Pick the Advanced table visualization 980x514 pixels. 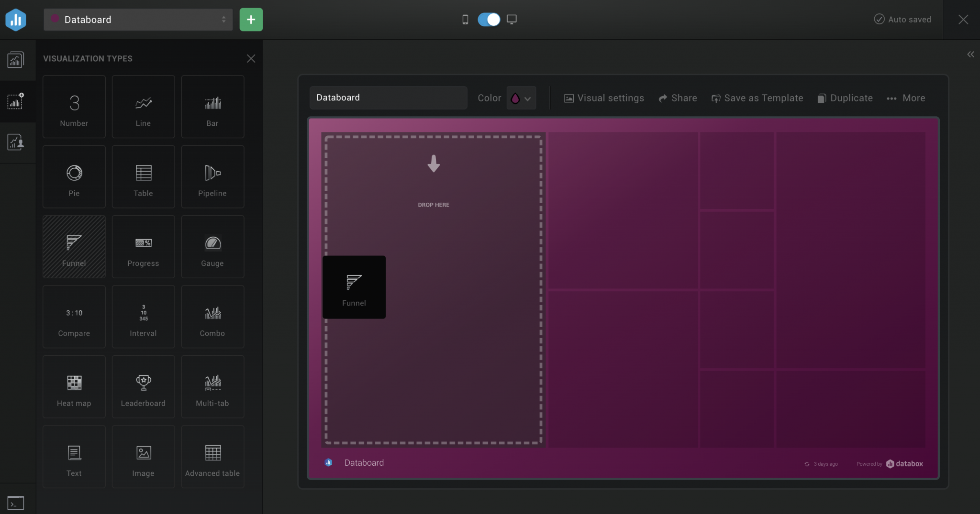[x=212, y=457]
